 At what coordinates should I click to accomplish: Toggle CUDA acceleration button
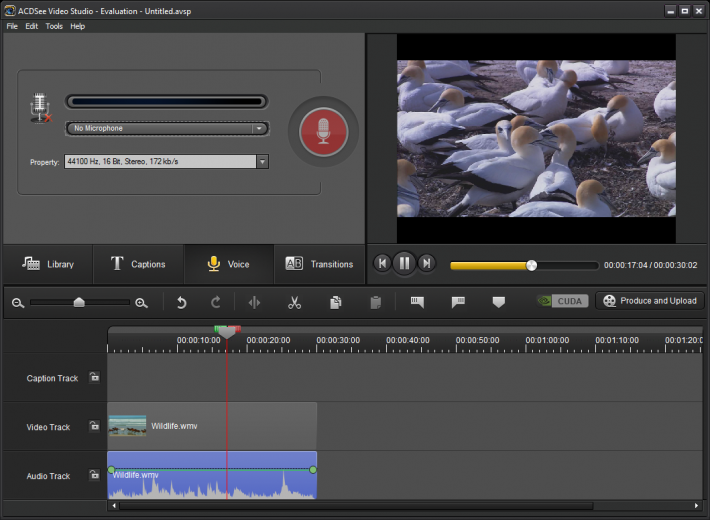coord(562,301)
